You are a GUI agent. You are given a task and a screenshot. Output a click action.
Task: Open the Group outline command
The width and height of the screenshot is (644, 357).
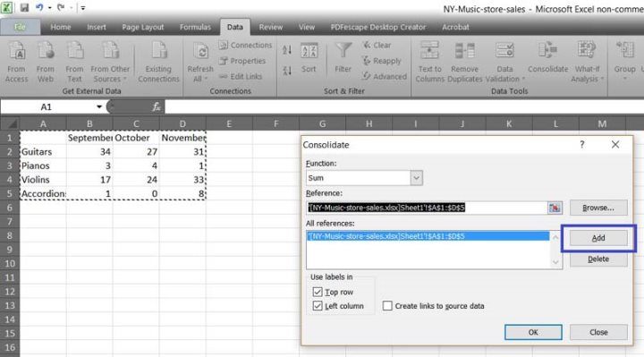[624, 61]
